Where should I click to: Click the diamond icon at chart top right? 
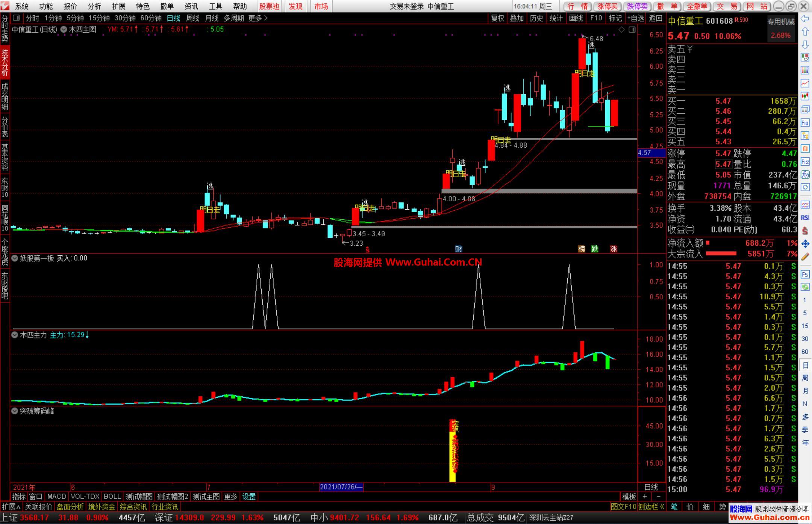622,30
